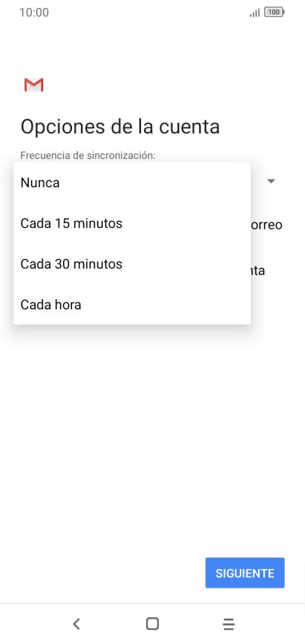Tap the 10:00 clock in status bar

click(34, 13)
